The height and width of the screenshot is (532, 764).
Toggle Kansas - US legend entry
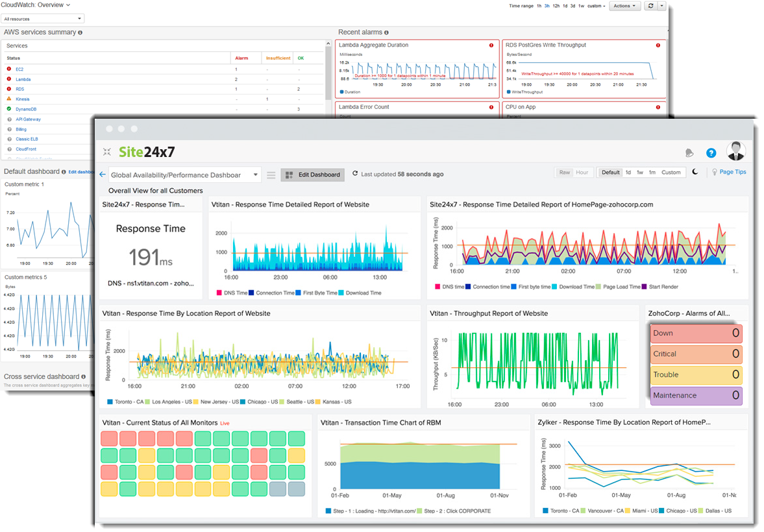[x=333, y=402]
